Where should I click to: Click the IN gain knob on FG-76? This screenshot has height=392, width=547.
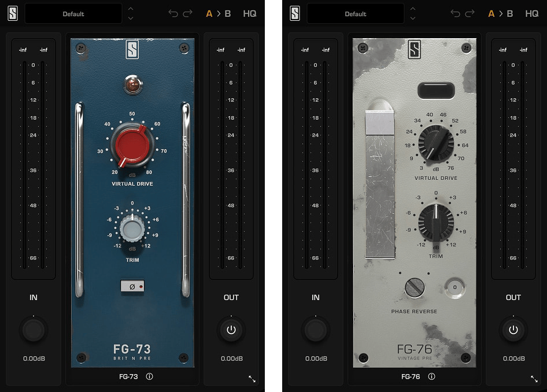coord(316,330)
